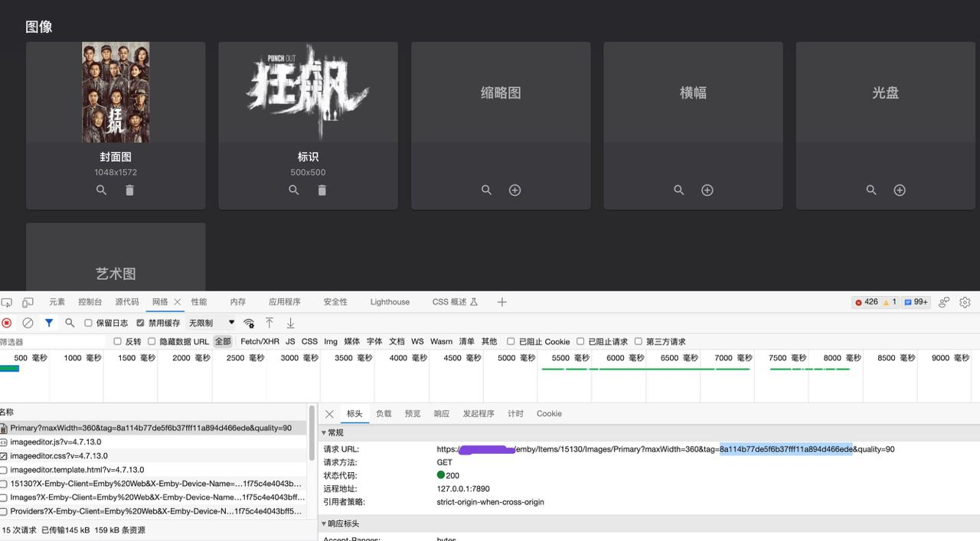The height and width of the screenshot is (541, 980).
Task: Search images for the 横幅 banner card
Action: (x=679, y=190)
